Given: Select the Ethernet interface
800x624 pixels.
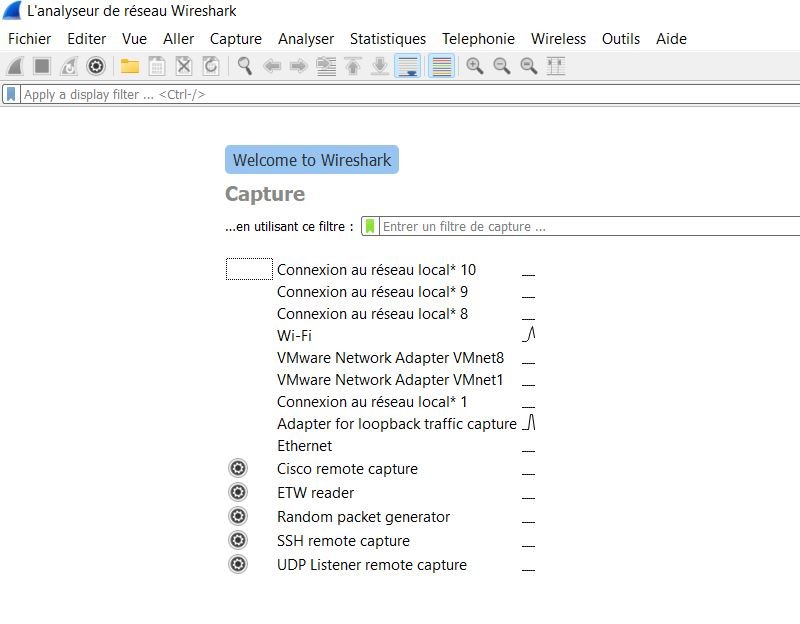Looking at the screenshot, I should 304,445.
